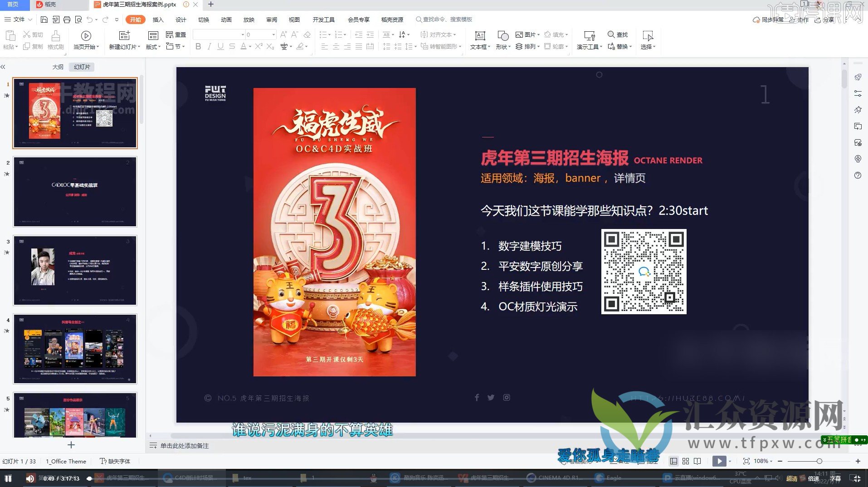
Task: Insert an image via the 图片 icon
Action: (527, 34)
